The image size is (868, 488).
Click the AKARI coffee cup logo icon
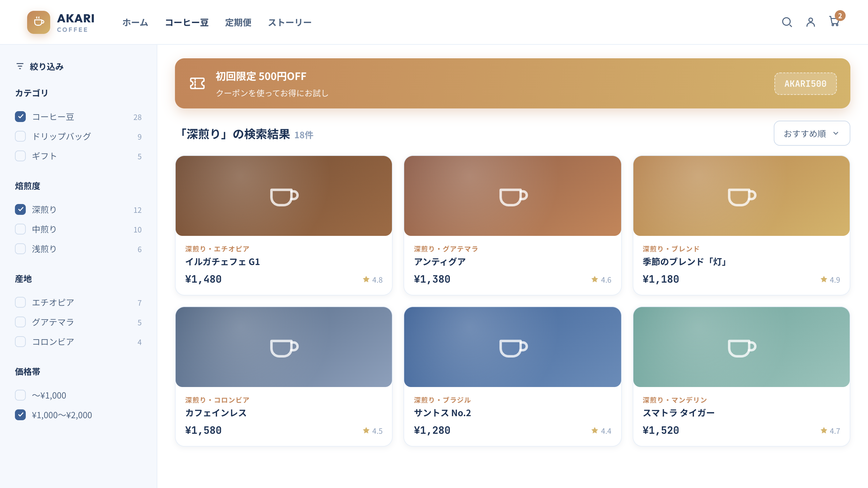(39, 22)
